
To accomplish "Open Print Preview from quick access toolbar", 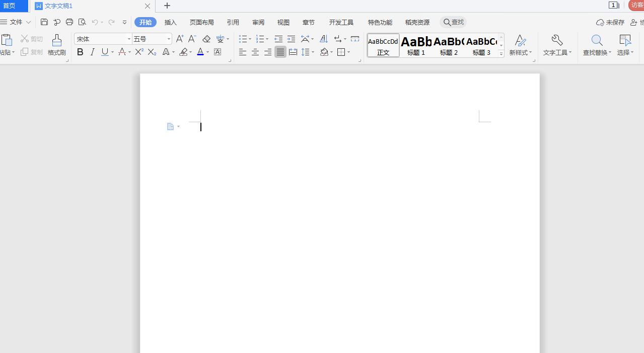I will point(82,22).
